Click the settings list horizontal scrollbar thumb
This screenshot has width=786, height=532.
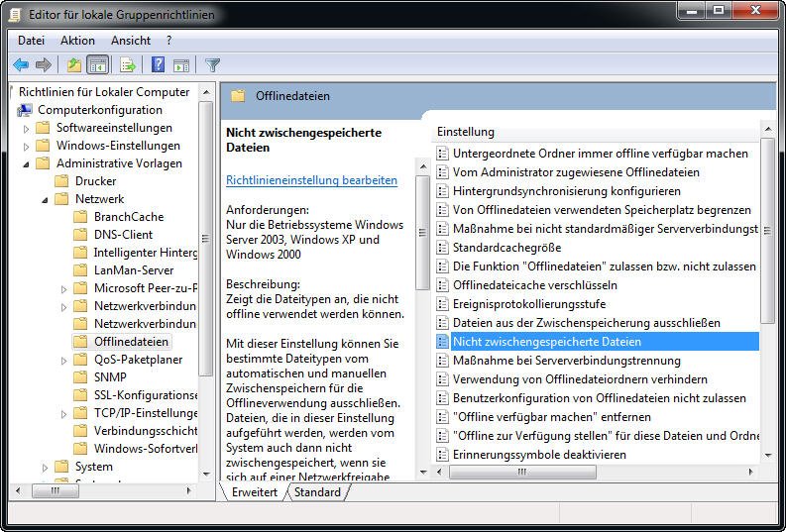522,472
